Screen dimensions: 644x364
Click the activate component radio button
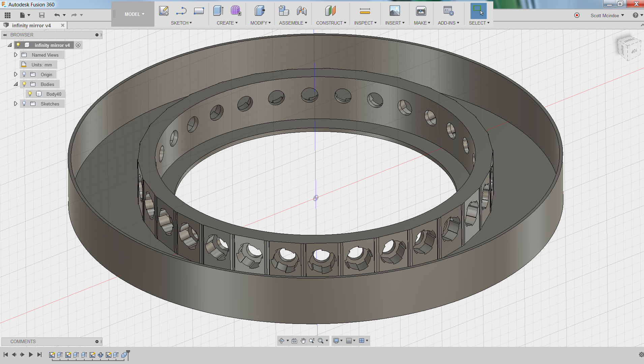pos(78,45)
